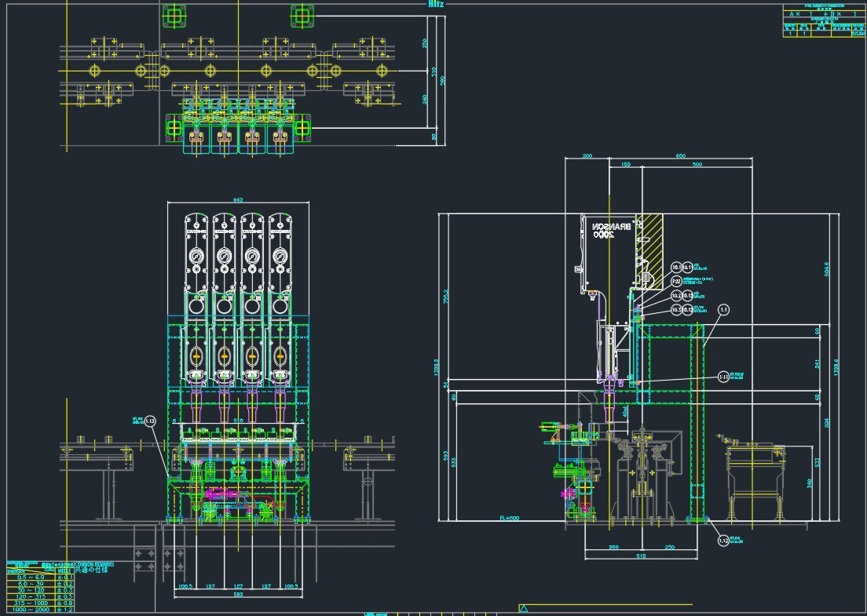The width and height of the screenshot is (867, 616).
Task: Click the COMMON REMARKS heading
Action: [94, 564]
